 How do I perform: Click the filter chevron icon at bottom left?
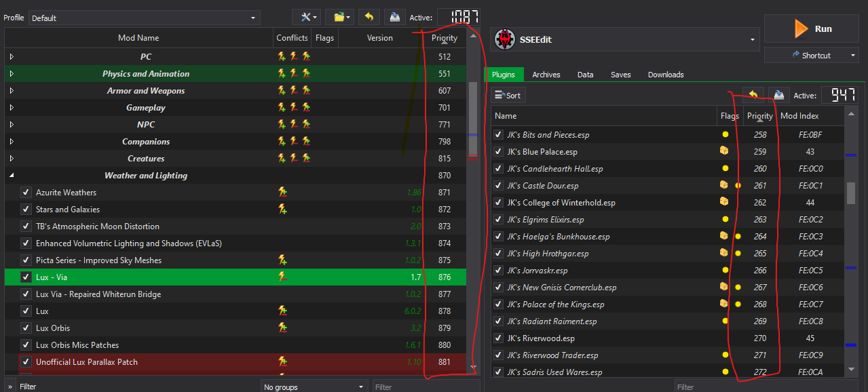pos(10,386)
